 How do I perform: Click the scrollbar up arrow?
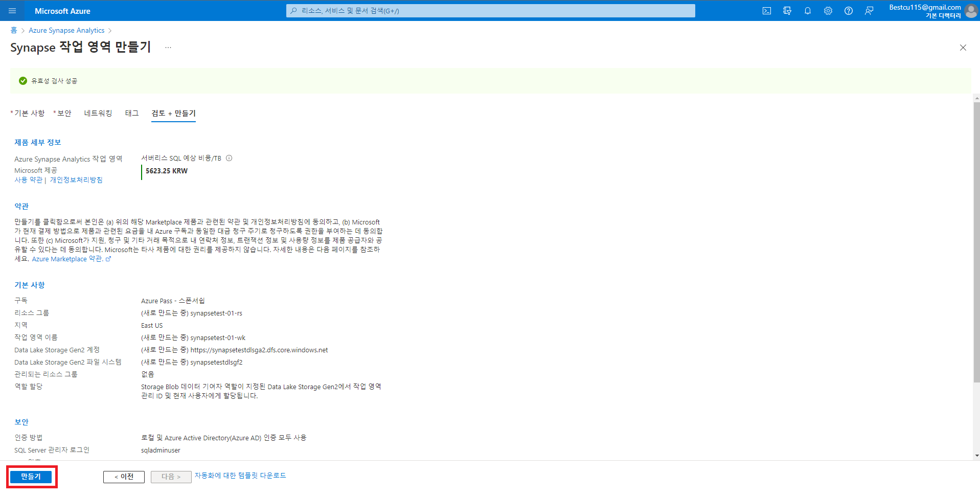pos(976,98)
